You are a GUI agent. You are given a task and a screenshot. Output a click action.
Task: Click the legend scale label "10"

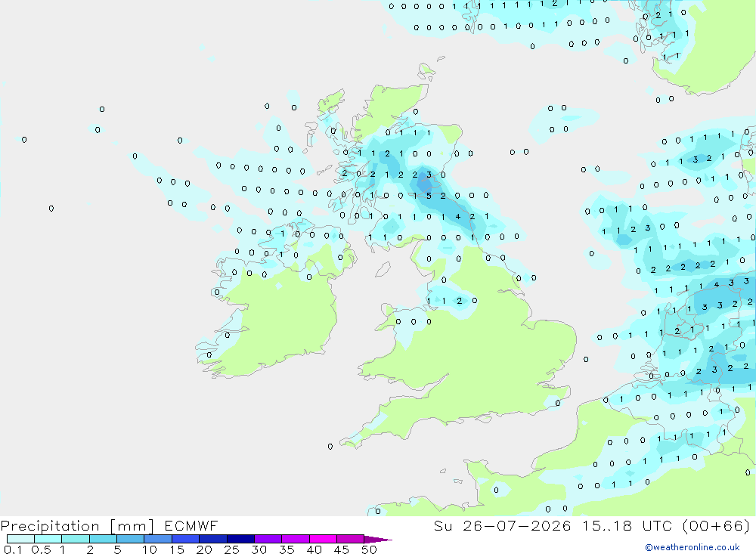tap(150, 549)
